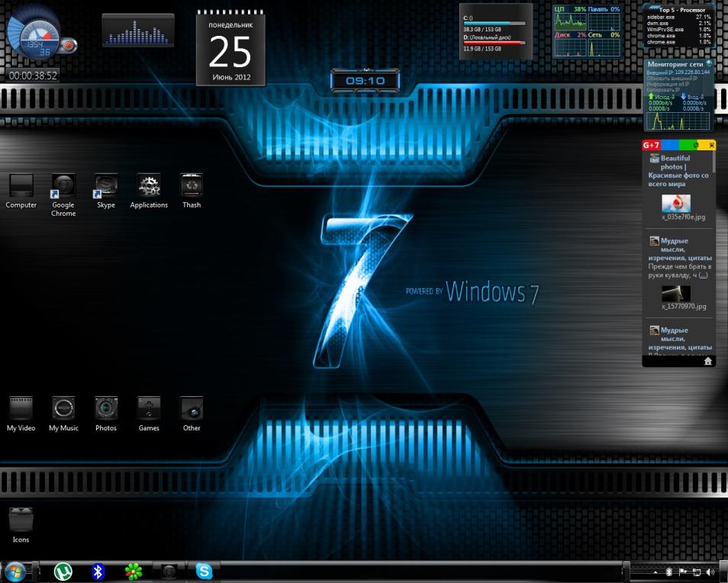
Task: Open the Windows Start menu orb
Action: pos(14,571)
